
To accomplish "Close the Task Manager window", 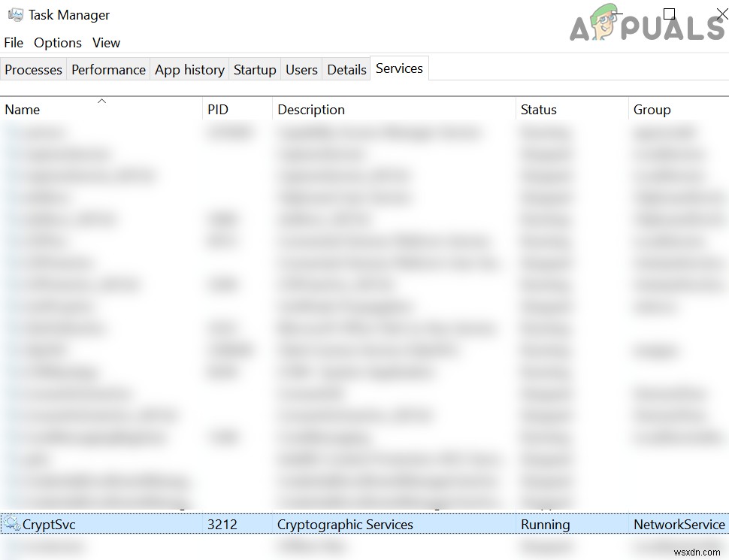I will (x=722, y=14).
